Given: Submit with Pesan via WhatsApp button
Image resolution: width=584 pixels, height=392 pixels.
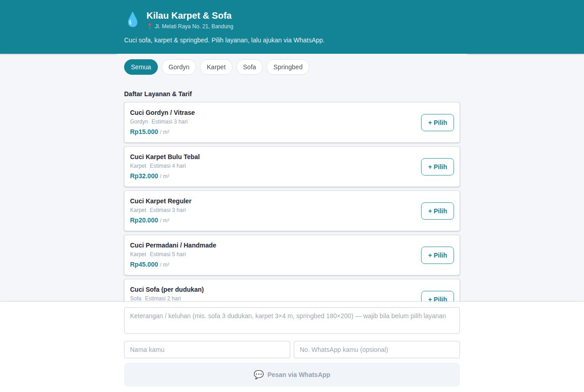Looking at the screenshot, I should 292,375.
